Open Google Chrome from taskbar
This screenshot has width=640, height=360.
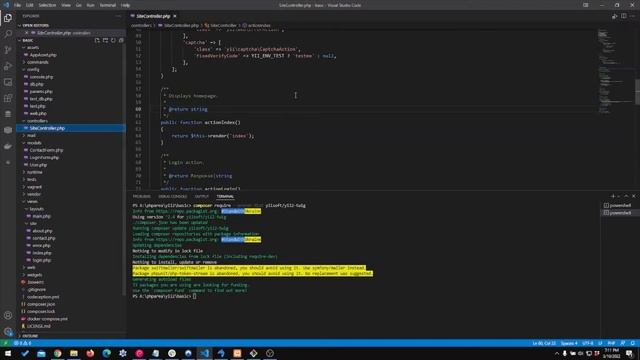click(x=58, y=353)
